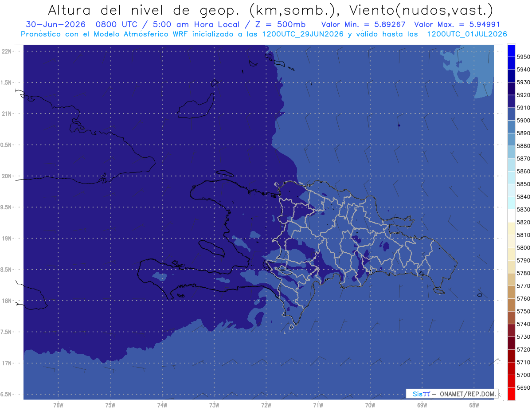Image resolution: width=532 pixels, height=411 pixels.
Task: Click the '5950' color bar label
Action: pyautogui.click(x=523, y=57)
